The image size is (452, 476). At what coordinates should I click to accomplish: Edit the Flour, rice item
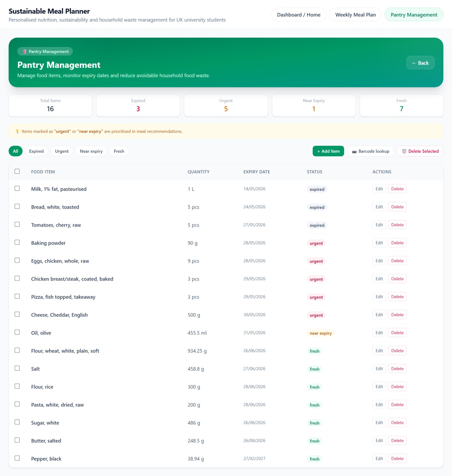pos(379,386)
